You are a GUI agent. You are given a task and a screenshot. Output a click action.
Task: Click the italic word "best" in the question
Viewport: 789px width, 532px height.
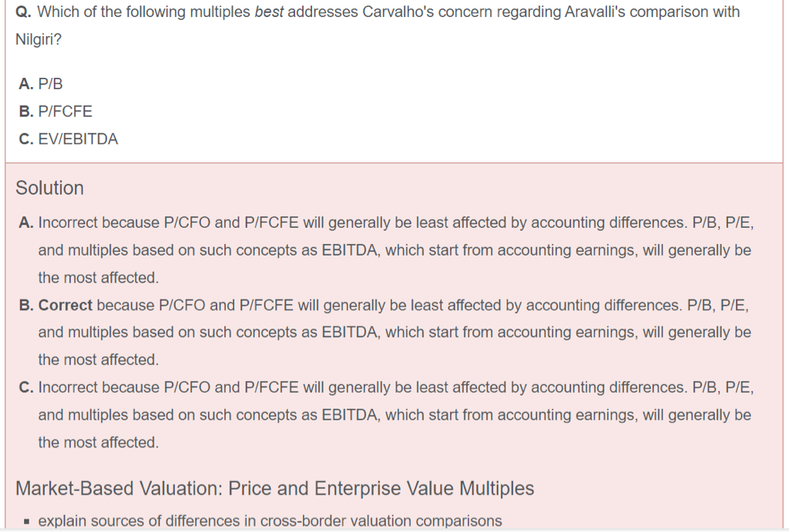click(268, 12)
